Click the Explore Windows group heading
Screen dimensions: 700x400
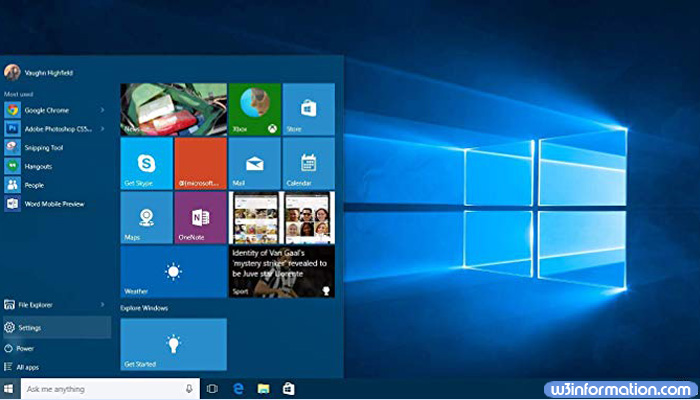coord(144,308)
